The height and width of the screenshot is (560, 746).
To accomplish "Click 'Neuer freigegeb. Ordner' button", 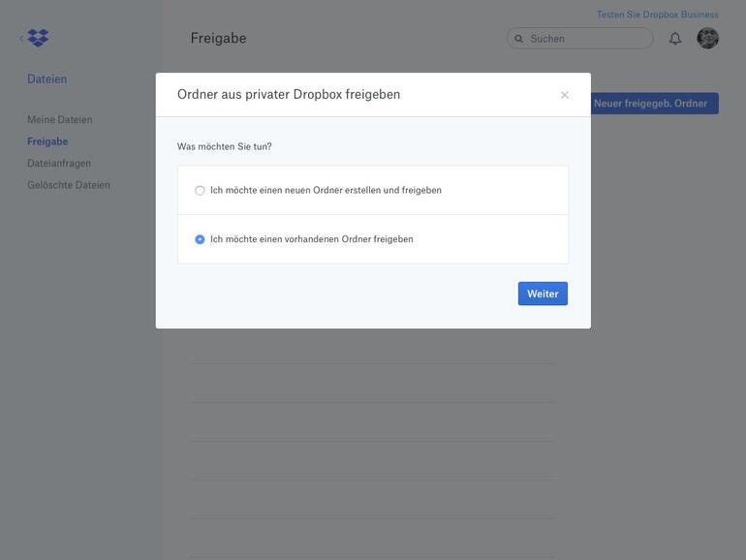I will click(655, 104).
